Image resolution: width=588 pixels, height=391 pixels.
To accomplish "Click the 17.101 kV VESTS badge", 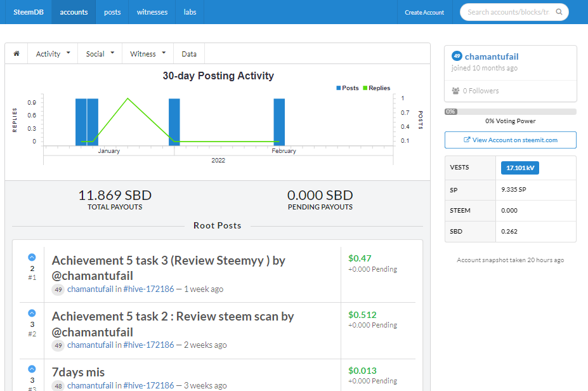I will pyautogui.click(x=519, y=168).
